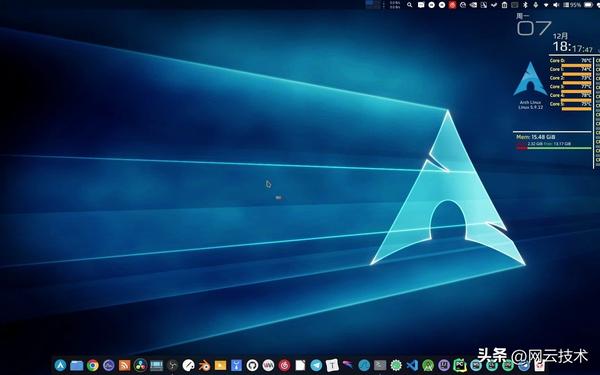Open the clipboard tray icon in panel

pos(504,5)
